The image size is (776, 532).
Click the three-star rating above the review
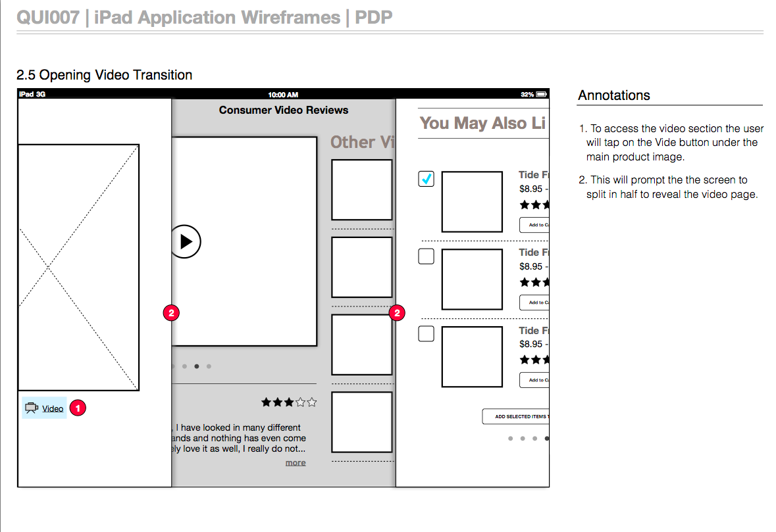pos(289,402)
